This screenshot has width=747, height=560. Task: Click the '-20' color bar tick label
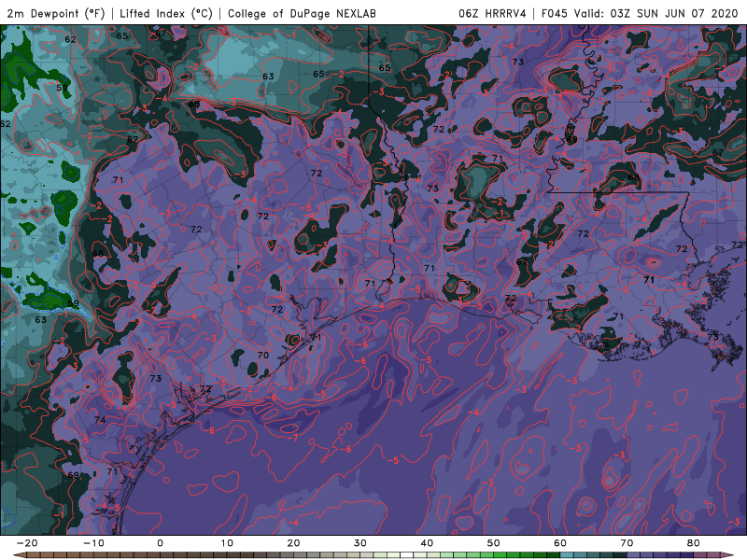[x=26, y=543]
